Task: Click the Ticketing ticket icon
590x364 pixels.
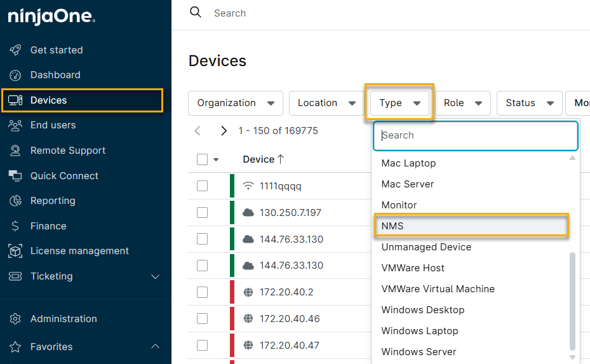Action: [15, 276]
